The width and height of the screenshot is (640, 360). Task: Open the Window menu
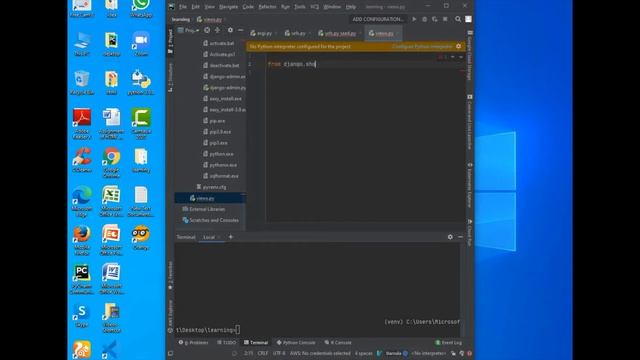tap(332, 7)
